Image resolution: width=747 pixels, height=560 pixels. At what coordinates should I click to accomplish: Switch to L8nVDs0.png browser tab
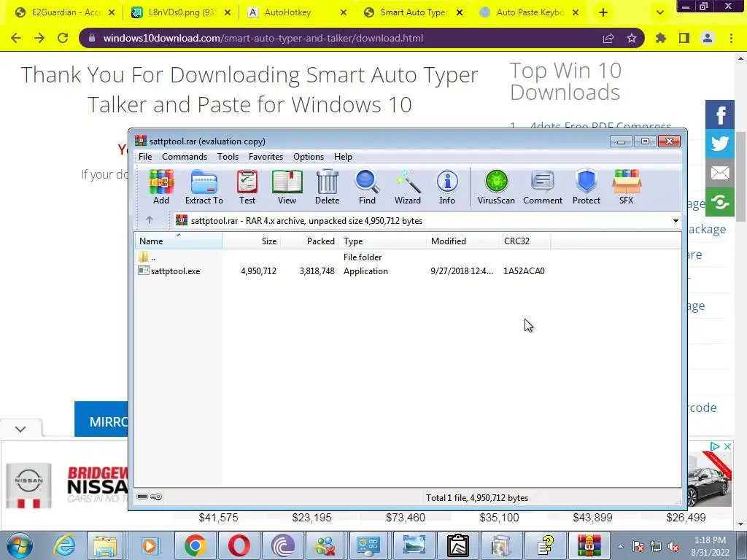coord(182,12)
